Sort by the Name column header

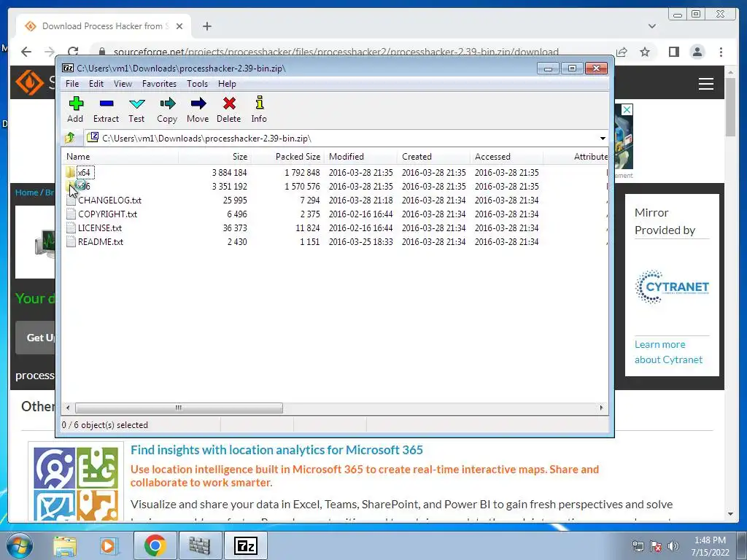(121, 157)
